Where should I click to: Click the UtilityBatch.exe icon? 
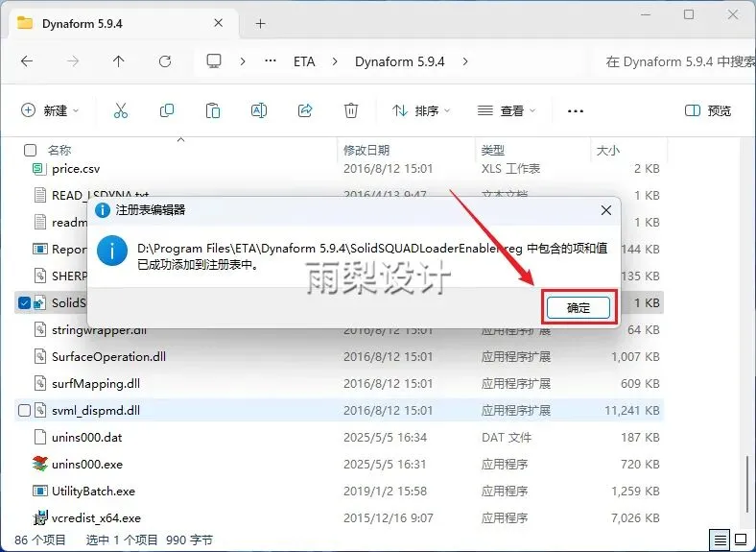(x=39, y=491)
